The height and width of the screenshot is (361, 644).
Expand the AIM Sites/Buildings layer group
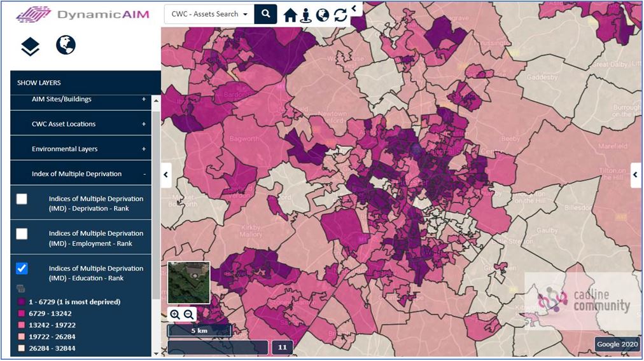(144, 99)
